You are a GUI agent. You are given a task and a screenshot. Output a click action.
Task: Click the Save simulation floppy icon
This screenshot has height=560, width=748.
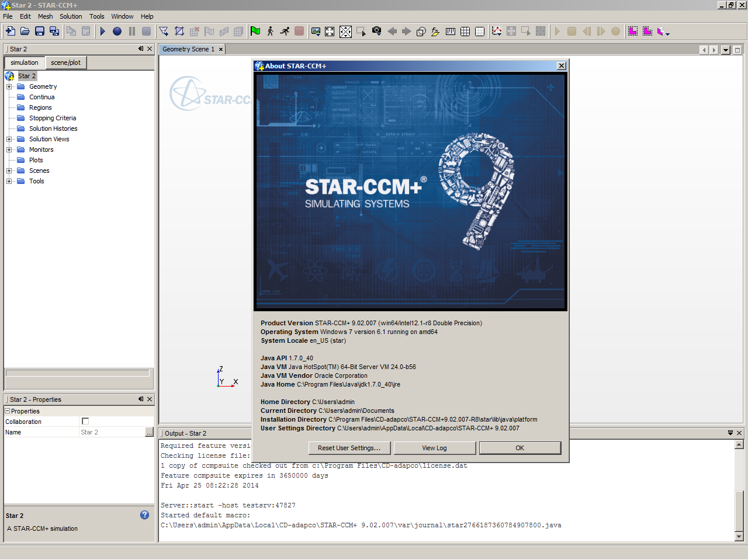(40, 32)
